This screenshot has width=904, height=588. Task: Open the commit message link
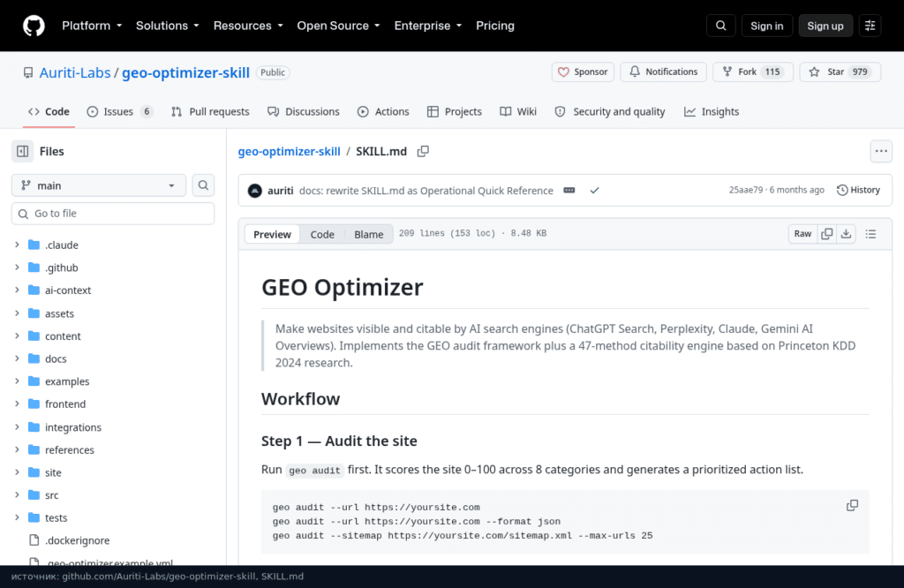(x=426, y=191)
